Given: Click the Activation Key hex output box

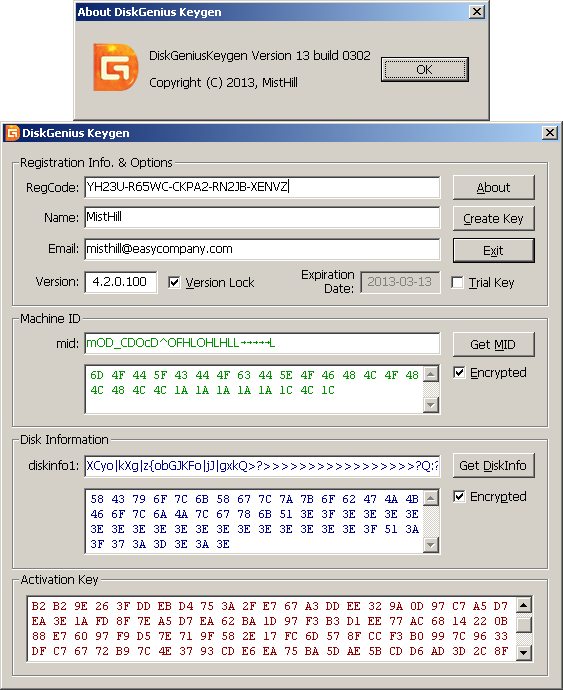Looking at the screenshot, I should pos(272,629).
